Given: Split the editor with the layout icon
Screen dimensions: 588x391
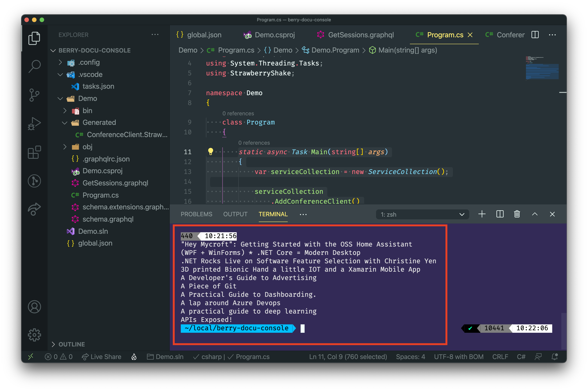Looking at the screenshot, I should [535, 35].
